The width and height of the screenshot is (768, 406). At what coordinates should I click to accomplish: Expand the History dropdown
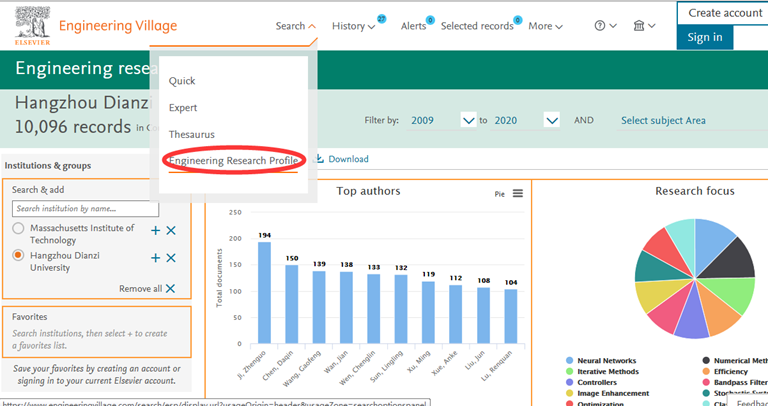click(x=354, y=26)
